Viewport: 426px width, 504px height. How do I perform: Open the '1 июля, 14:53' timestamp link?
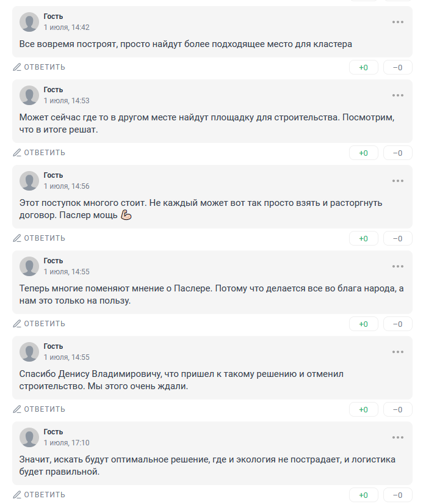[x=67, y=101]
